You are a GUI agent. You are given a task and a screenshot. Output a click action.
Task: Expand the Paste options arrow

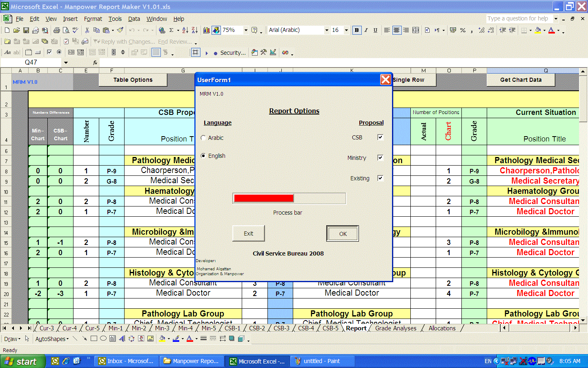tap(113, 30)
